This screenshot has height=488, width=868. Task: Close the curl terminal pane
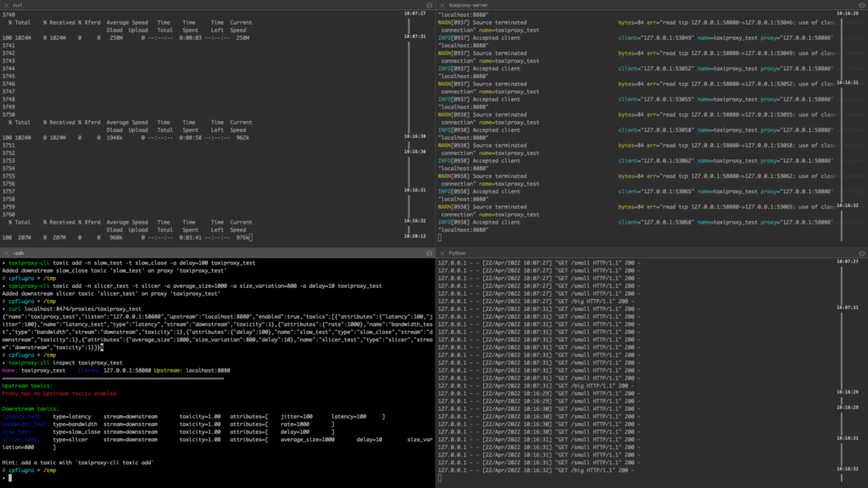tap(6, 5)
